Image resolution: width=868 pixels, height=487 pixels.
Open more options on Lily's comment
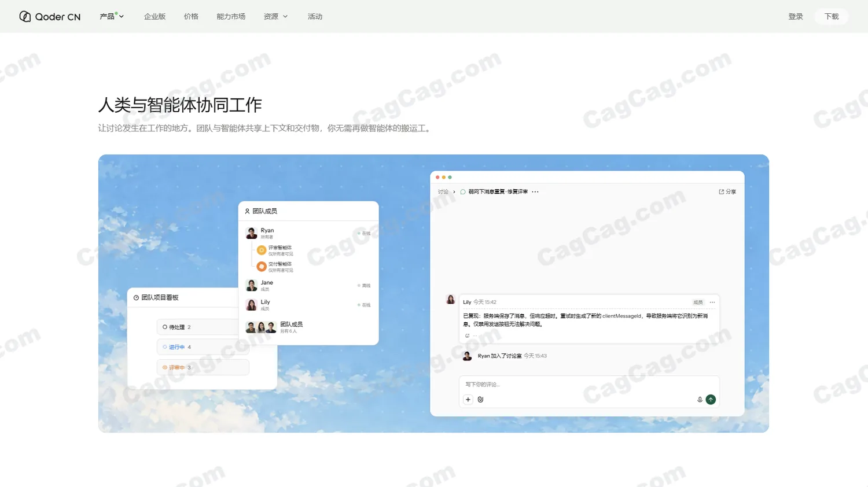pos(712,302)
